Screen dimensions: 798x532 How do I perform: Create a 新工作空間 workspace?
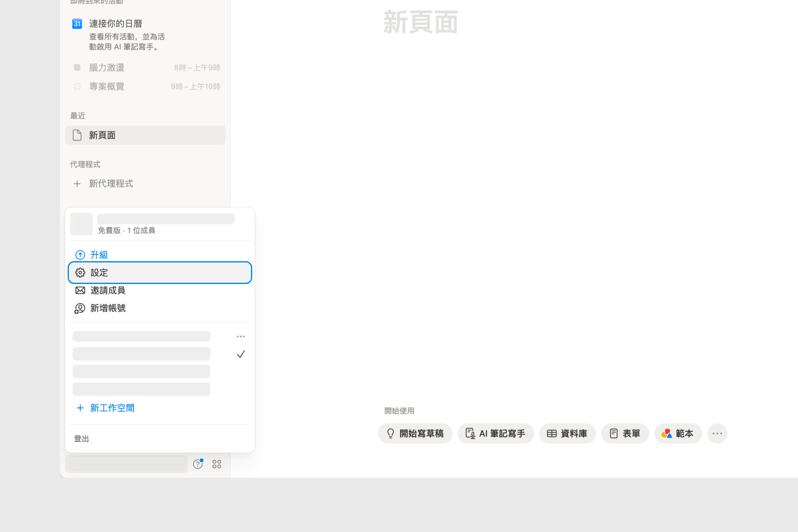[160, 408]
